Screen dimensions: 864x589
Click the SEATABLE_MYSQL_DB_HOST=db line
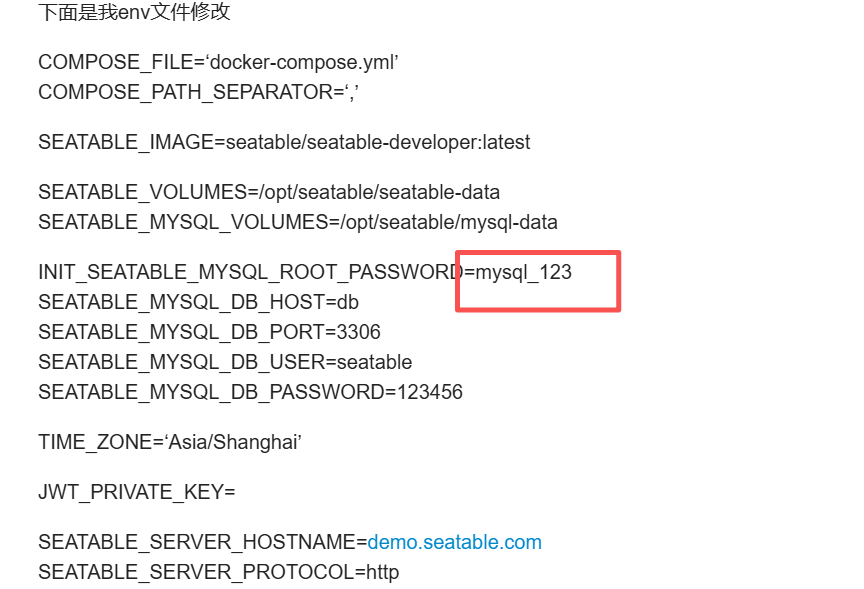tap(198, 302)
